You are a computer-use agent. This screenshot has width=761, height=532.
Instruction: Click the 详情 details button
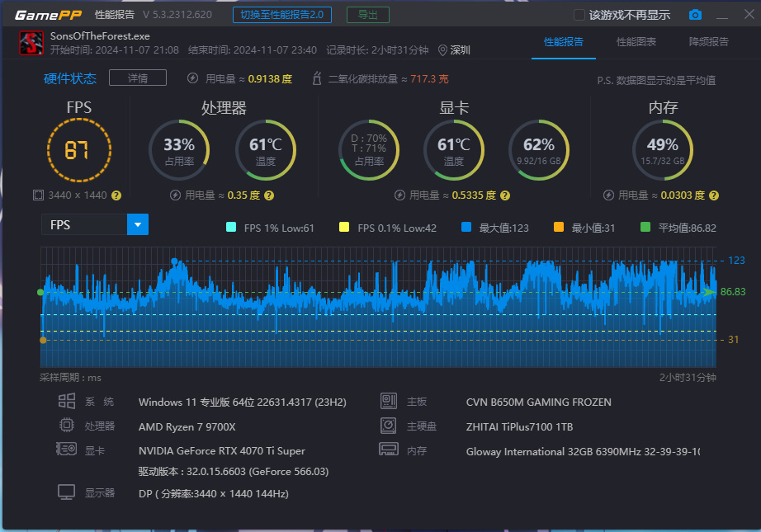coord(138,78)
